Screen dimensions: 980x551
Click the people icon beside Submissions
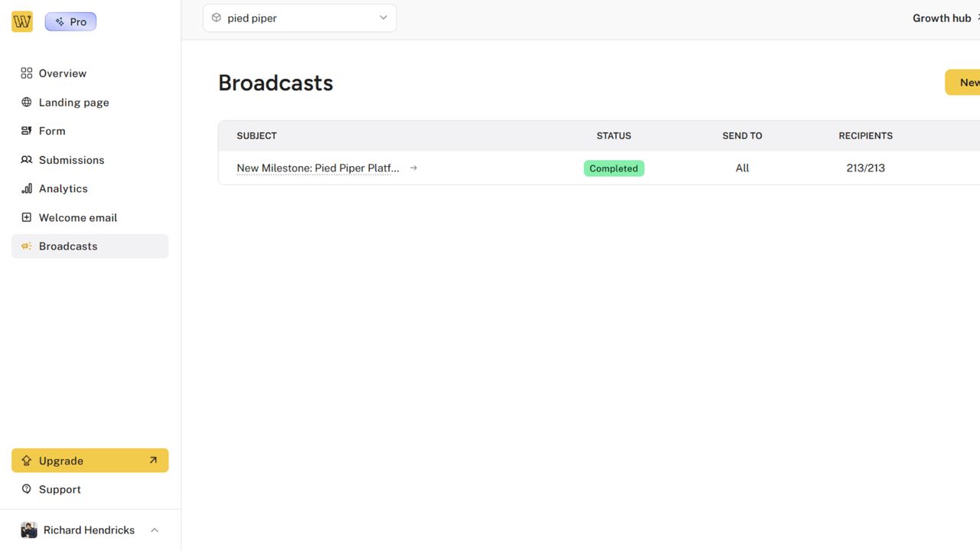[25, 160]
